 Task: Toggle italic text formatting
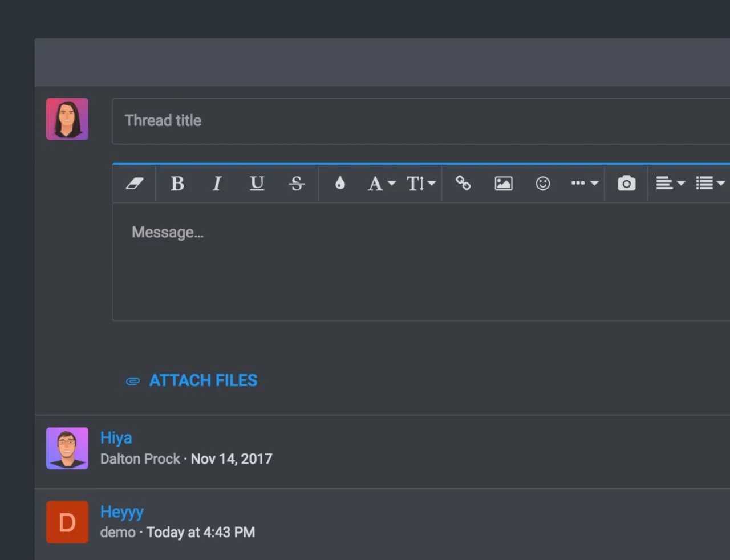pos(217,184)
